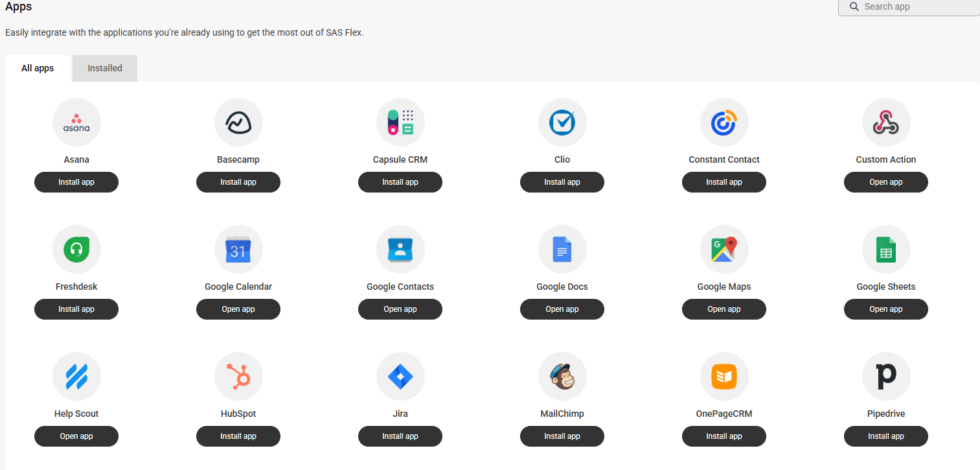
Task: Focus the Search app field
Action: point(909,7)
